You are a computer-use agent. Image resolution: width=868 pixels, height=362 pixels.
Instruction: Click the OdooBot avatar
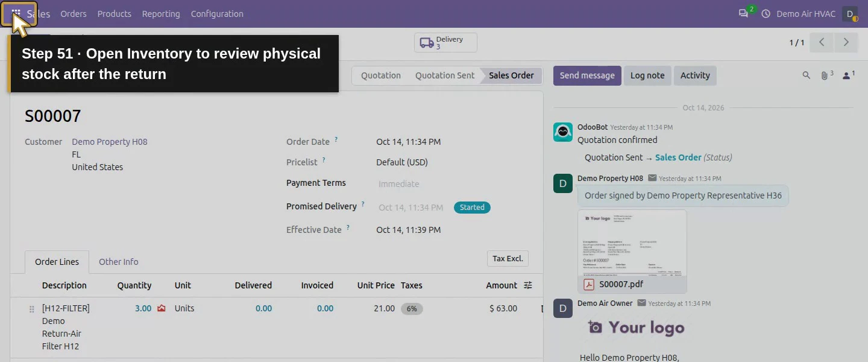[x=563, y=132]
